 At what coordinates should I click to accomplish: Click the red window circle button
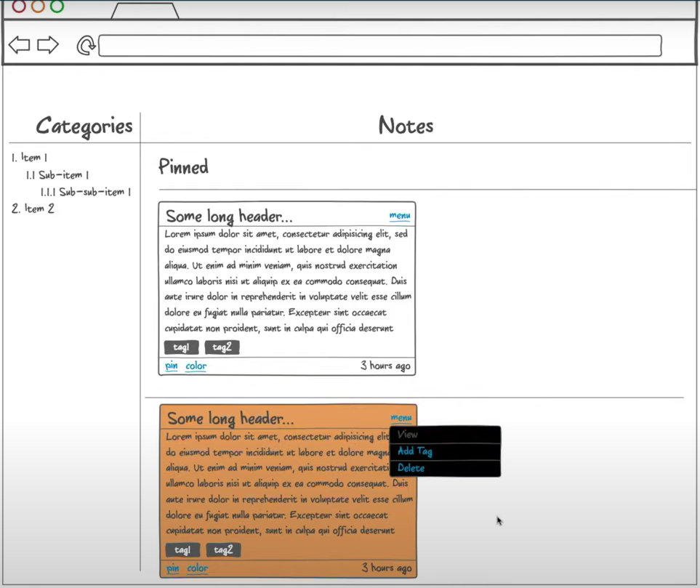(19, 6)
